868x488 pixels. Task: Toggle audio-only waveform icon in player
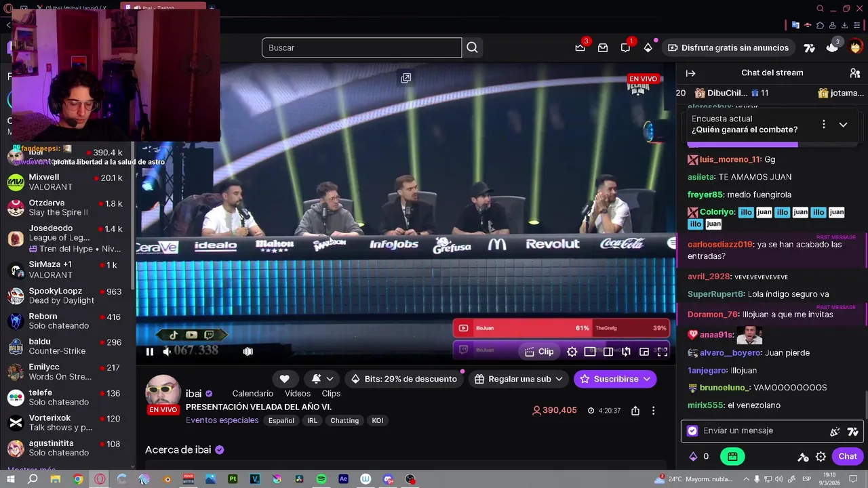pos(248,351)
